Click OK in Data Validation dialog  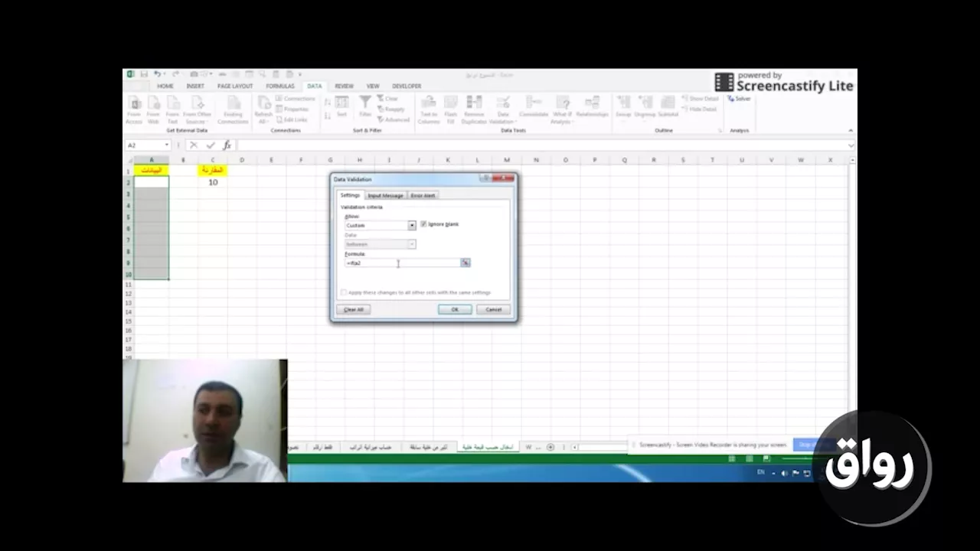tap(455, 309)
